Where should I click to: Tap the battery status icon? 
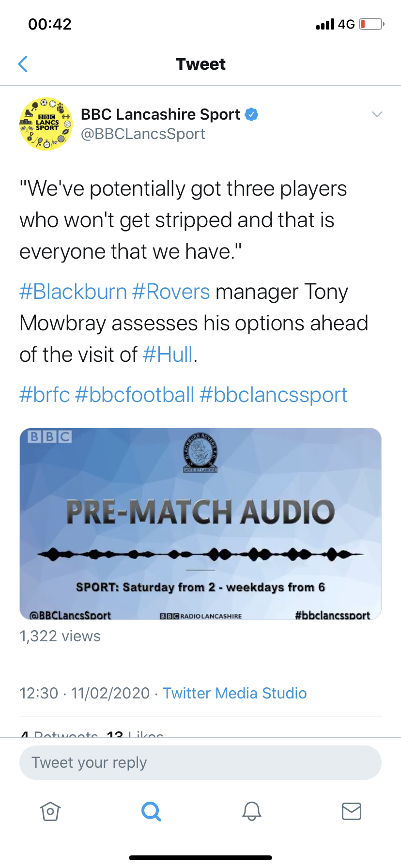click(371, 24)
